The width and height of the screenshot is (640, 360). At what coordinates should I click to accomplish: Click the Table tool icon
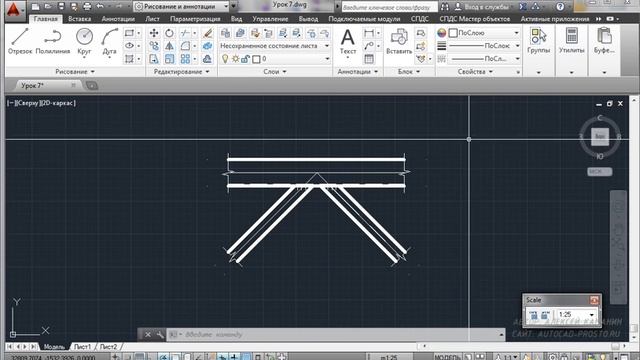369,59
